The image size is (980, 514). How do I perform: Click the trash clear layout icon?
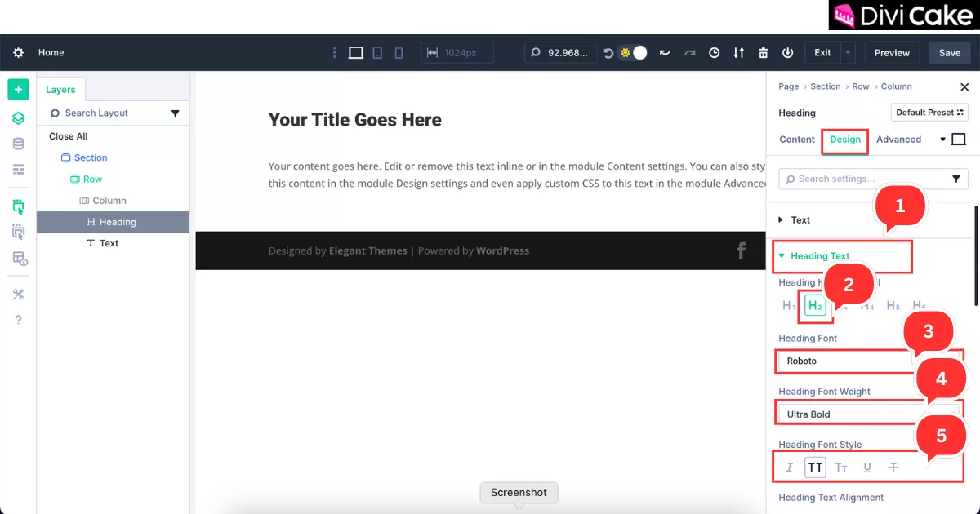pyautogui.click(x=764, y=53)
